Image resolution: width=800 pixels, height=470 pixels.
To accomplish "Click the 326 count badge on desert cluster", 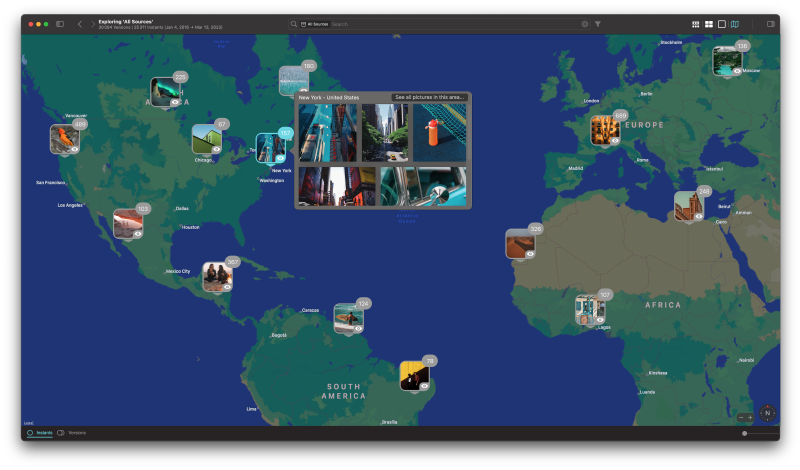I will 535,229.
